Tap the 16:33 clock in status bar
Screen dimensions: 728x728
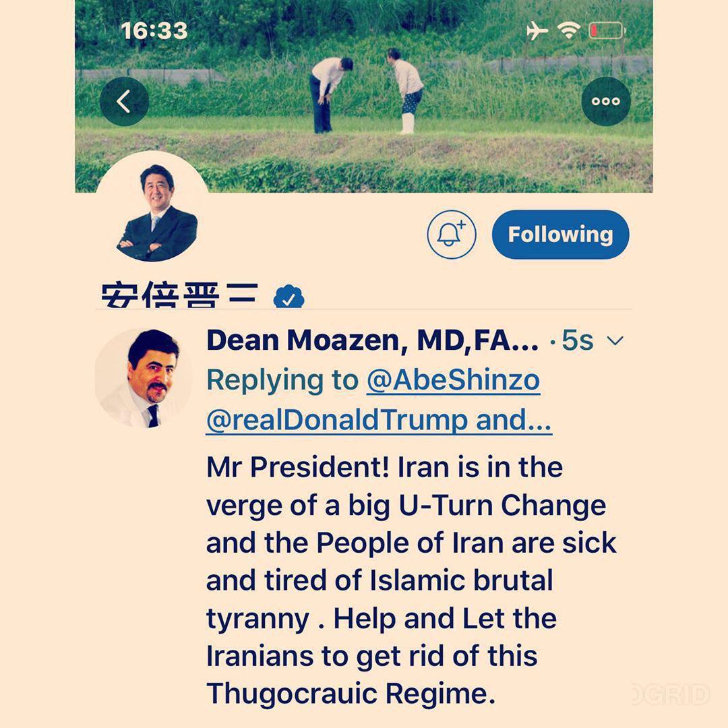[x=154, y=31]
